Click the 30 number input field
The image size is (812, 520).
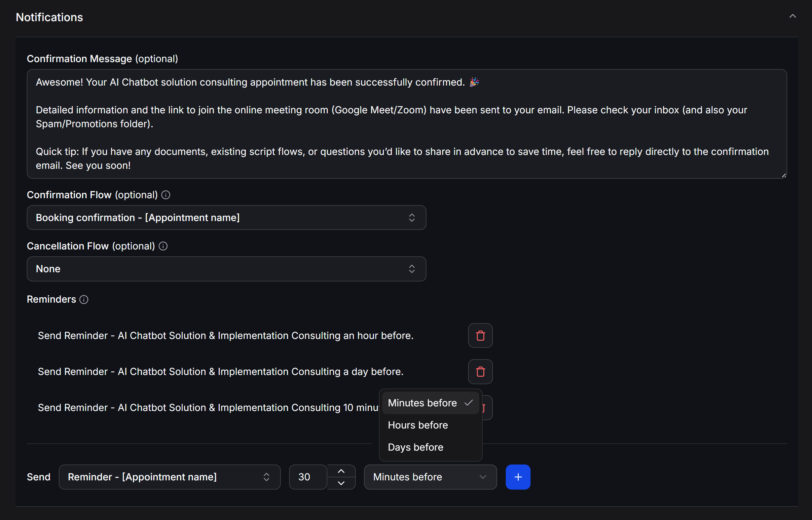click(x=308, y=477)
